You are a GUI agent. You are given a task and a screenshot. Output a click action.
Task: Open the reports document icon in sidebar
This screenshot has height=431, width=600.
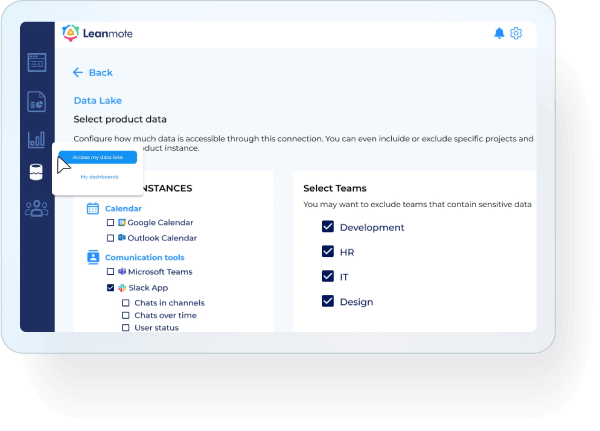pyautogui.click(x=36, y=101)
